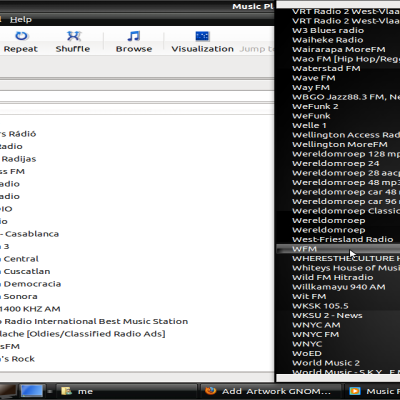Toggle the Repeat icon in toolbar

pos(21,36)
